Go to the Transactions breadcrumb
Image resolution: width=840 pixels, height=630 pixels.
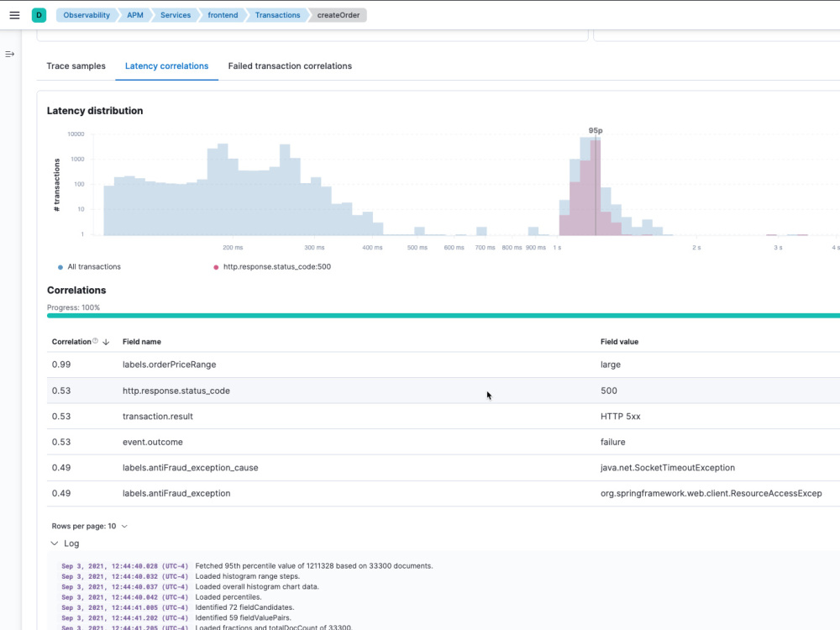tap(277, 15)
